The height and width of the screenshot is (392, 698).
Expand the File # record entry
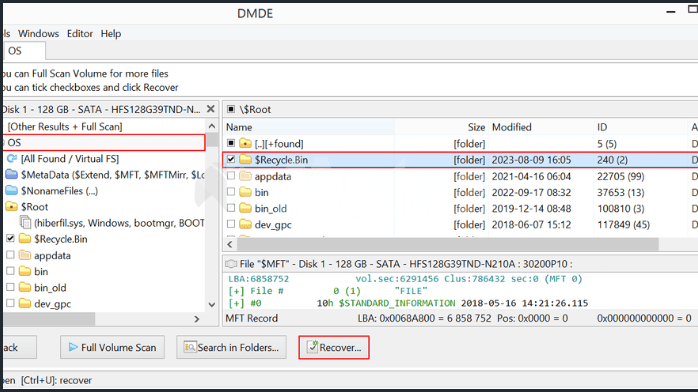click(235, 291)
